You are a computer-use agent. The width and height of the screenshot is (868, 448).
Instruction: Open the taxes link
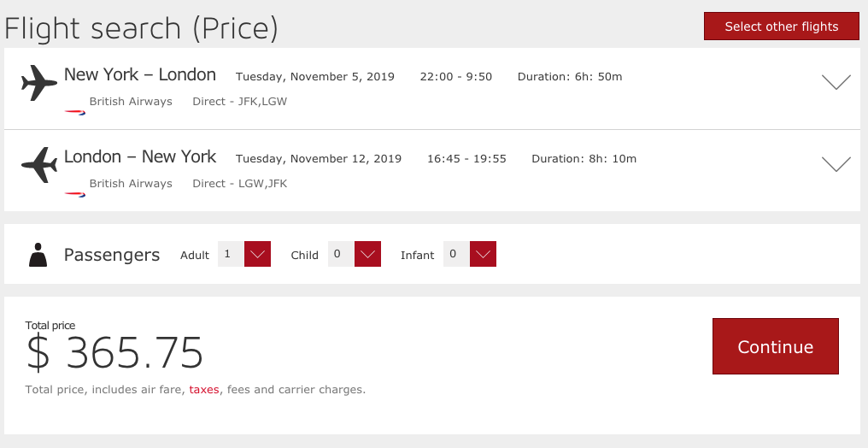click(204, 390)
